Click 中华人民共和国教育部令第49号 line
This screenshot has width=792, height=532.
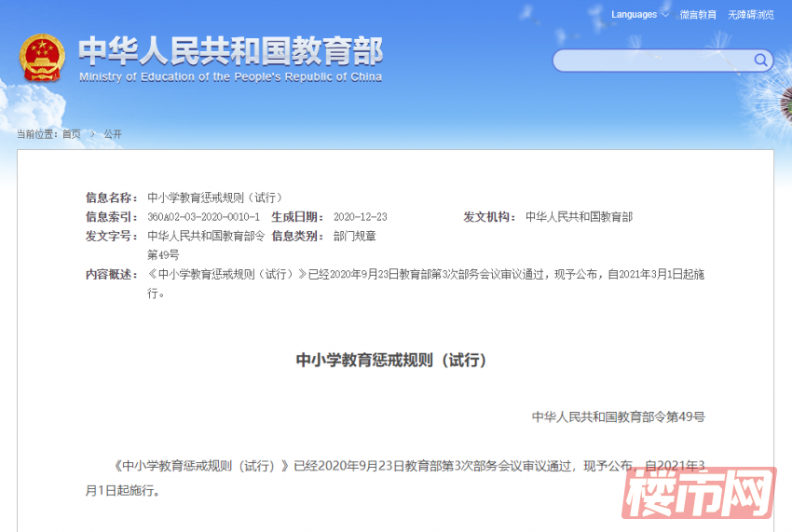619,416
